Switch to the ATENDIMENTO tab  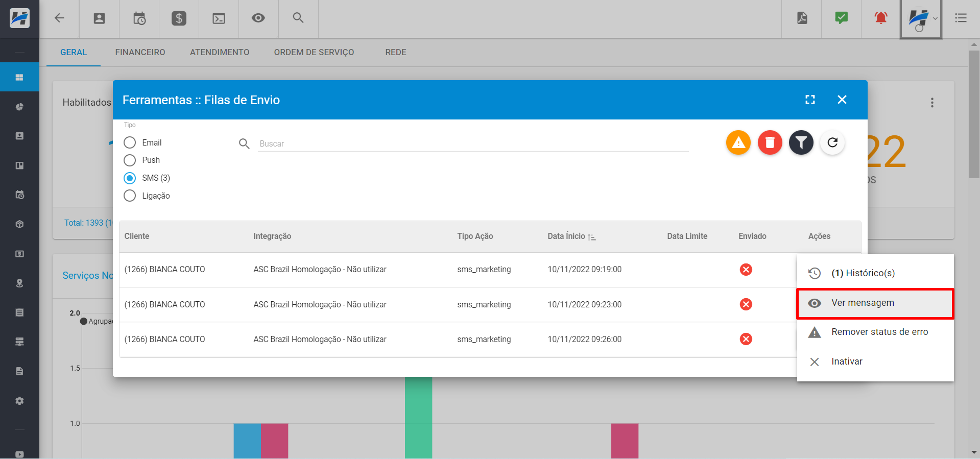220,52
